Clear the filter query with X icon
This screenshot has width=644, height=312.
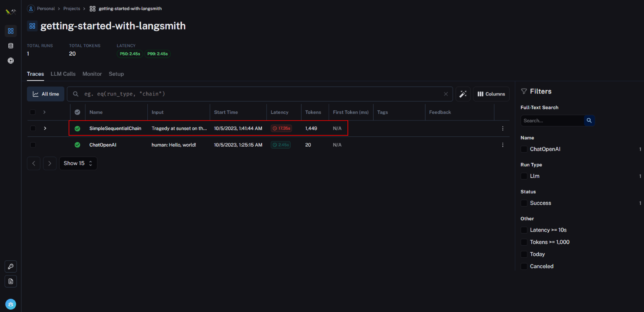click(x=446, y=94)
